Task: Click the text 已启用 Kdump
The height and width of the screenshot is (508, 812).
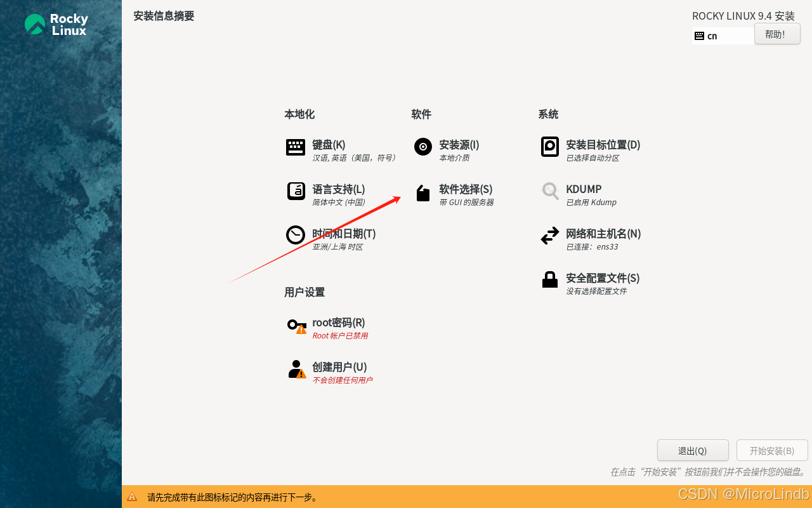Action: (x=591, y=203)
